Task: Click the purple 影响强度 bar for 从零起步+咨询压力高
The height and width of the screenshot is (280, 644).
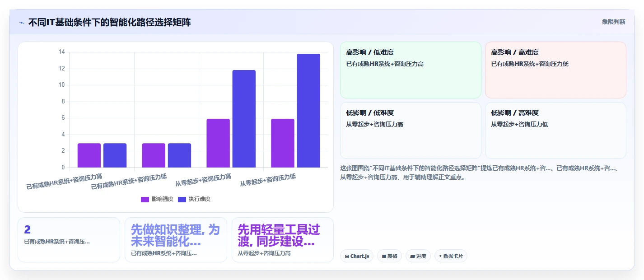Action: 218,143
